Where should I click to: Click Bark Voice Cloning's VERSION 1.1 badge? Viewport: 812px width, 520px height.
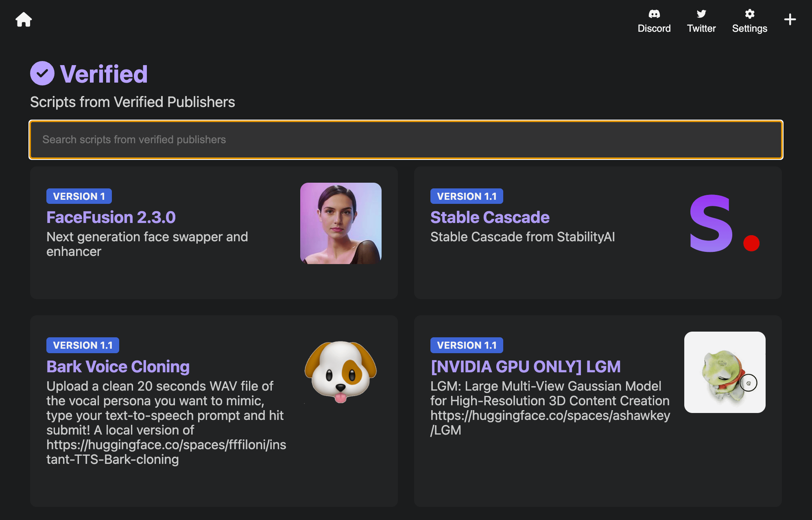point(83,345)
